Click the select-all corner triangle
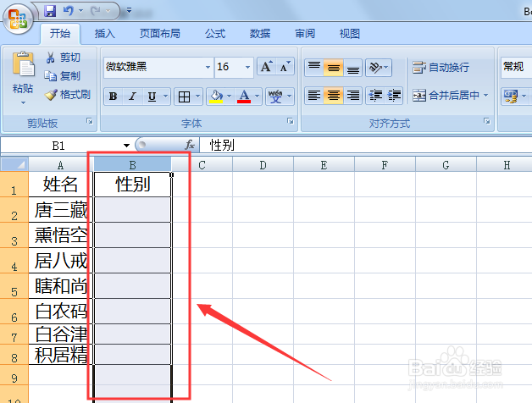 point(14,164)
